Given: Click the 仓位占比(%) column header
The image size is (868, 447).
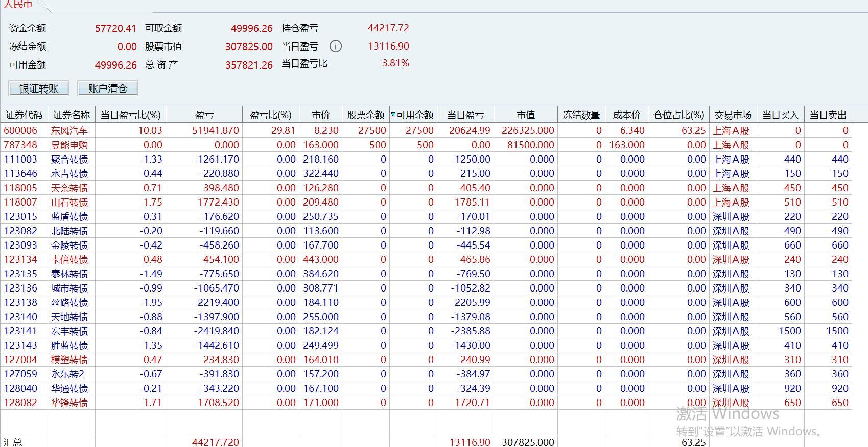Looking at the screenshot, I should pyautogui.click(x=679, y=115).
